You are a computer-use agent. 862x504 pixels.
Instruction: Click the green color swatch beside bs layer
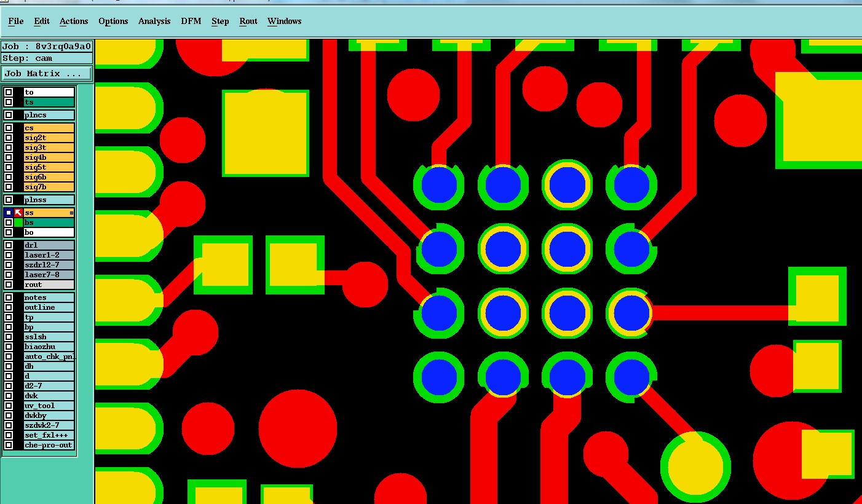click(x=18, y=222)
